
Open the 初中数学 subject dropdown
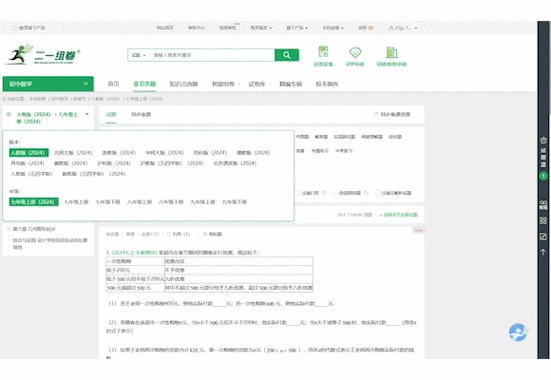click(x=48, y=84)
